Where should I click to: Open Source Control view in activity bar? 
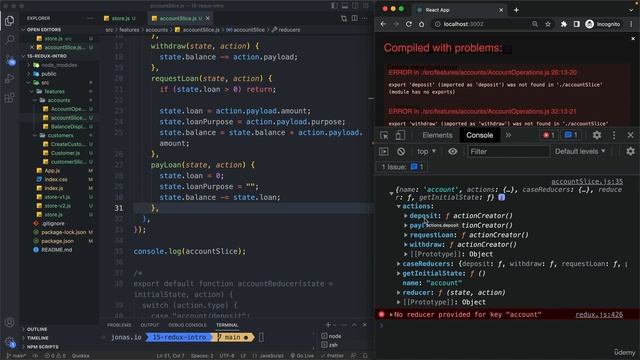pos(9,60)
